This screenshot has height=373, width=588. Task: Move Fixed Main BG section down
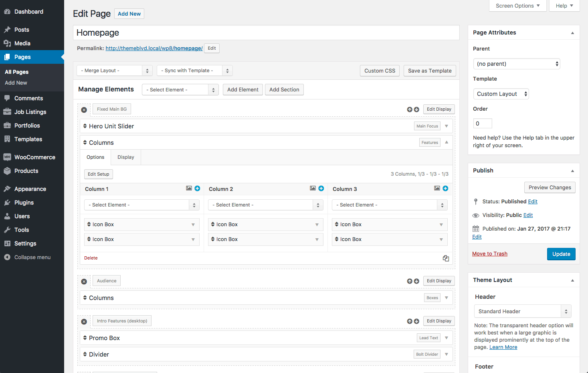coord(416,109)
